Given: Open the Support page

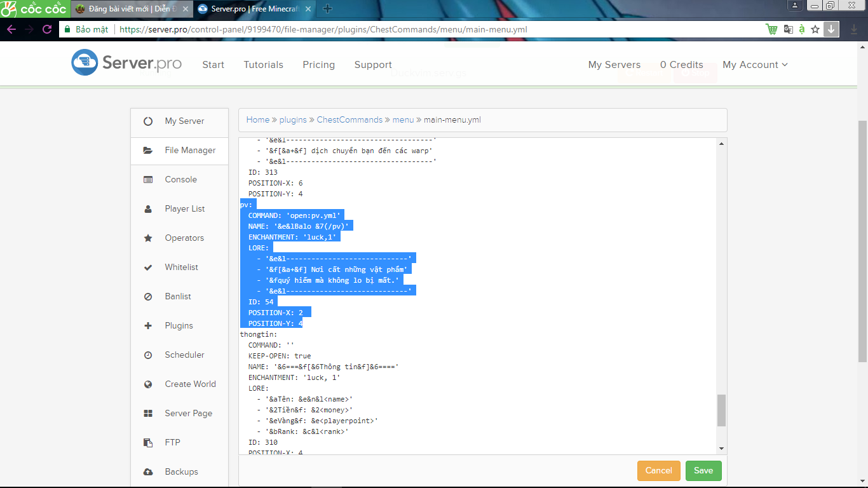Looking at the screenshot, I should [x=373, y=65].
